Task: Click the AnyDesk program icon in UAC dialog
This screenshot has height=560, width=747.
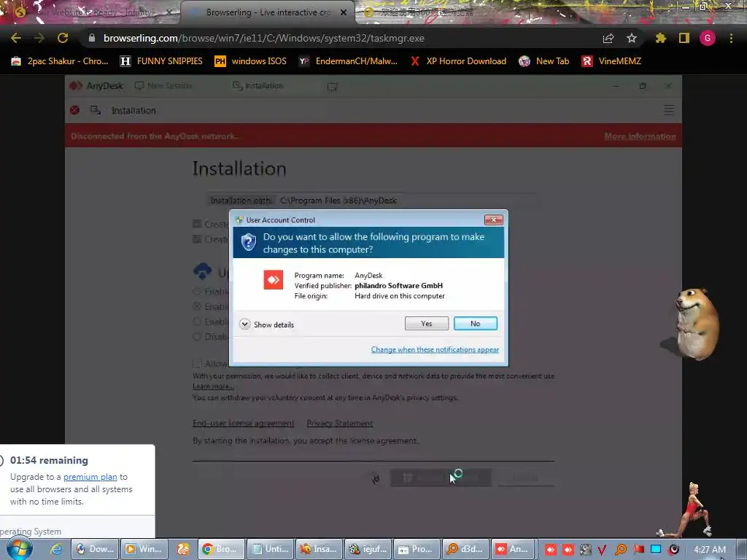Action: click(x=274, y=280)
